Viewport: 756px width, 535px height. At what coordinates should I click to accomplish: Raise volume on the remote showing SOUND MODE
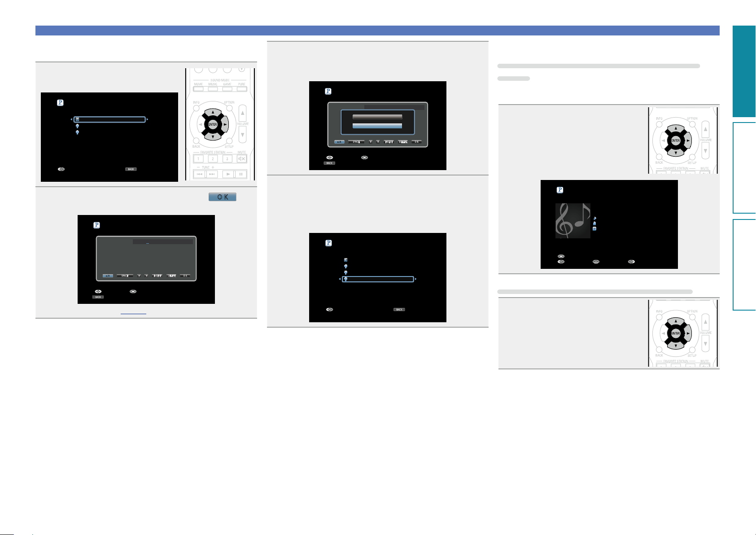pyautogui.click(x=242, y=113)
